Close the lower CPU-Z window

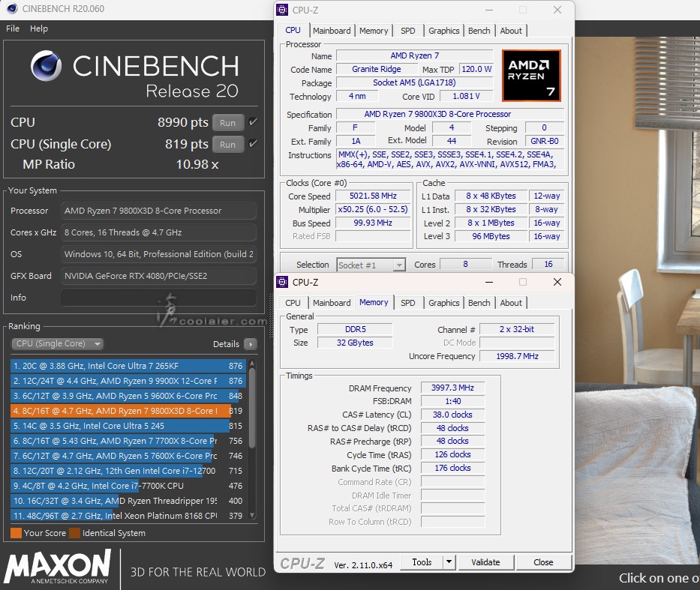pyautogui.click(x=557, y=282)
